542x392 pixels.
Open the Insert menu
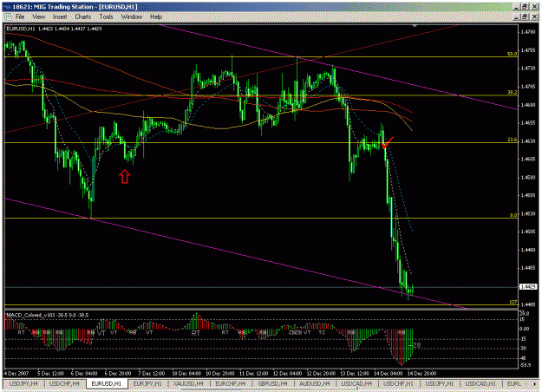pyautogui.click(x=60, y=16)
